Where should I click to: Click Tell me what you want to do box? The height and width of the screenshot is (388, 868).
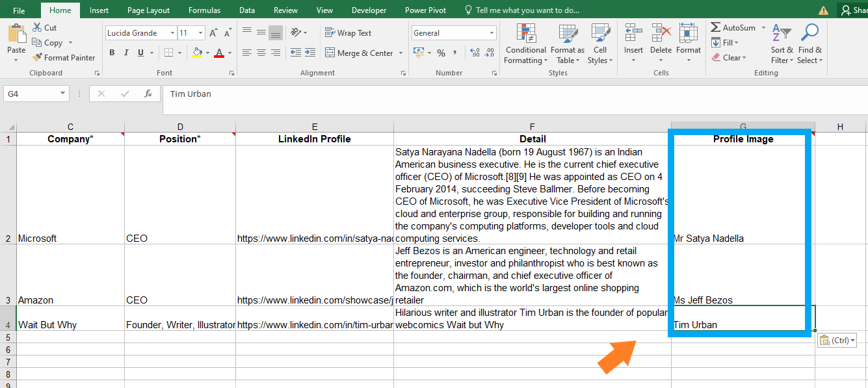(521, 10)
